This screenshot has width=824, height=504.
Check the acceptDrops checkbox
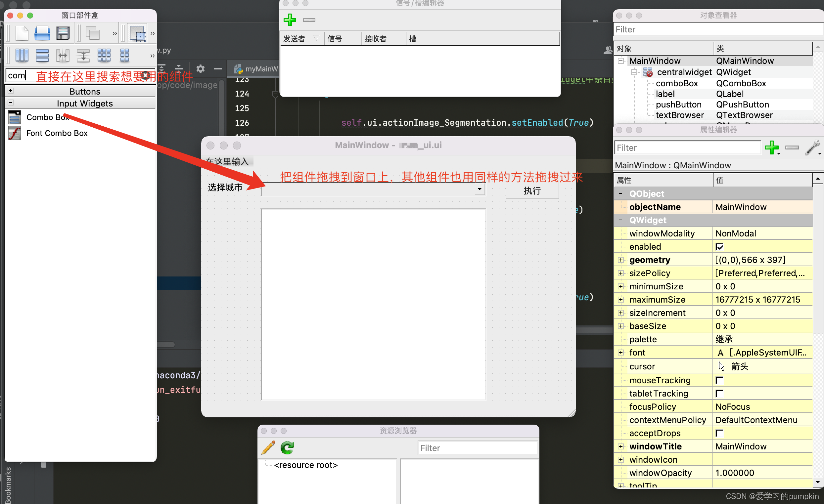[x=719, y=434]
